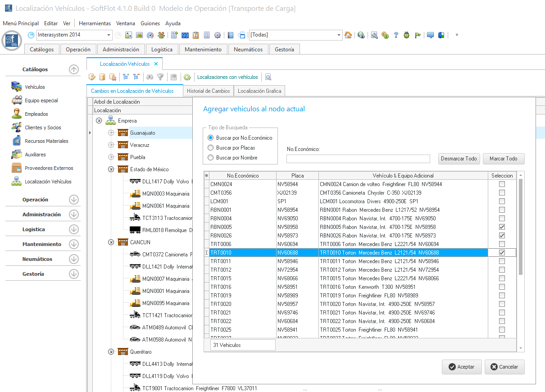
Task: Click the filter funnel icon
Action: click(160, 77)
